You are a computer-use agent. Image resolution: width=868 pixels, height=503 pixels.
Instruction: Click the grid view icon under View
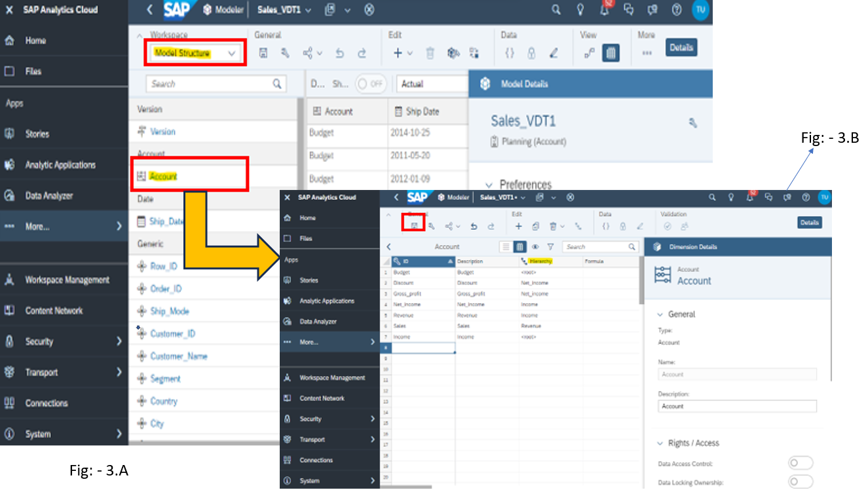coord(610,53)
